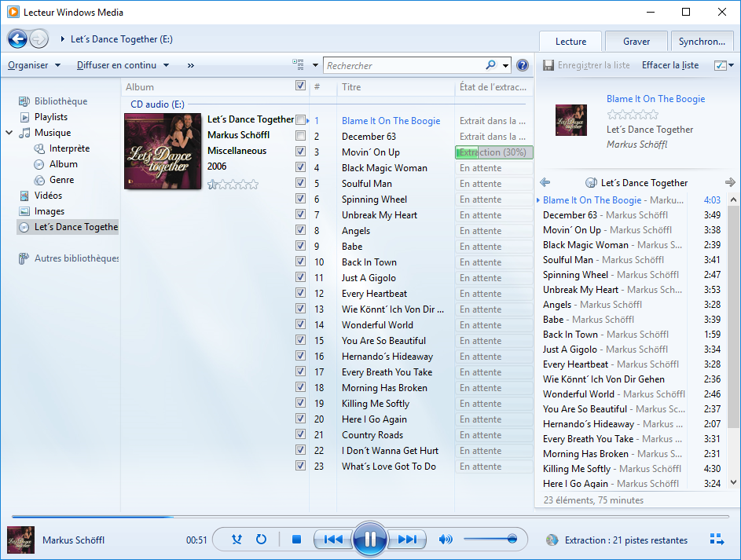Open list options dropdown arrow
Viewport: 741px width, 560px height.
[x=731, y=65]
